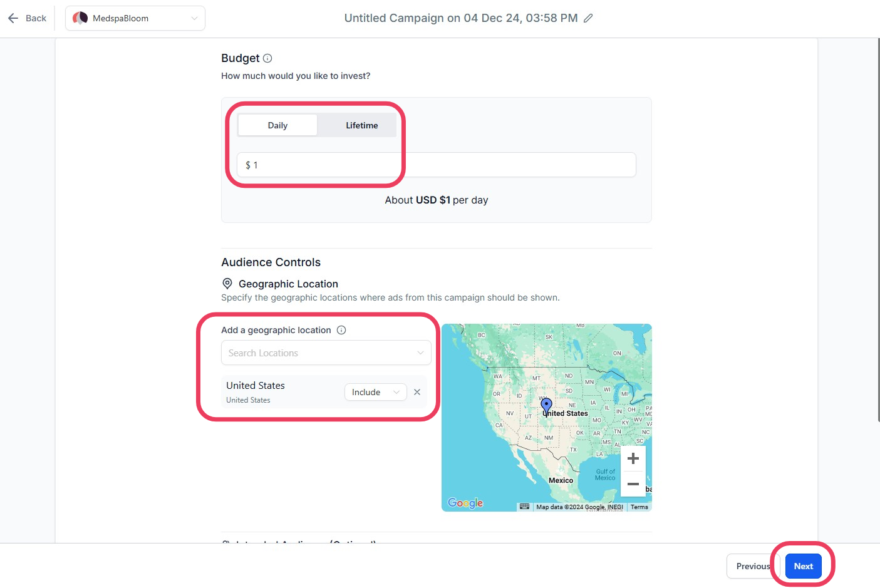
Task: Click the map keyboard shortcuts icon
Action: (x=525, y=507)
